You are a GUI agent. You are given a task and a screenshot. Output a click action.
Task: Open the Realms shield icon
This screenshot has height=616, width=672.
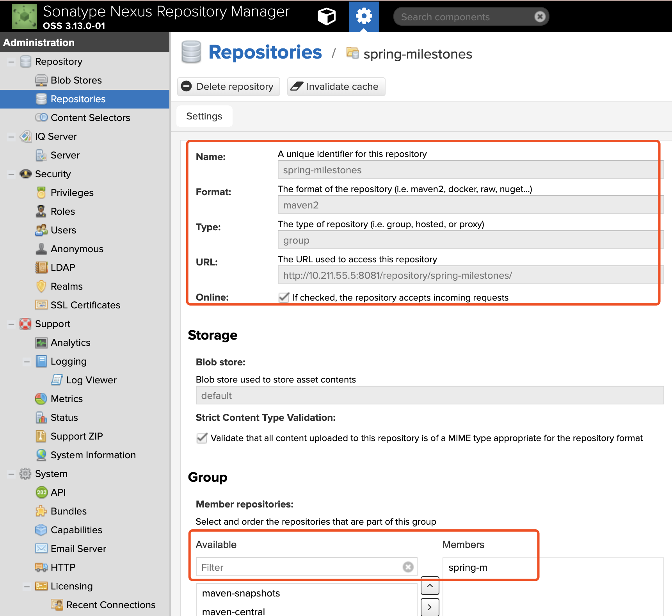(x=41, y=286)
